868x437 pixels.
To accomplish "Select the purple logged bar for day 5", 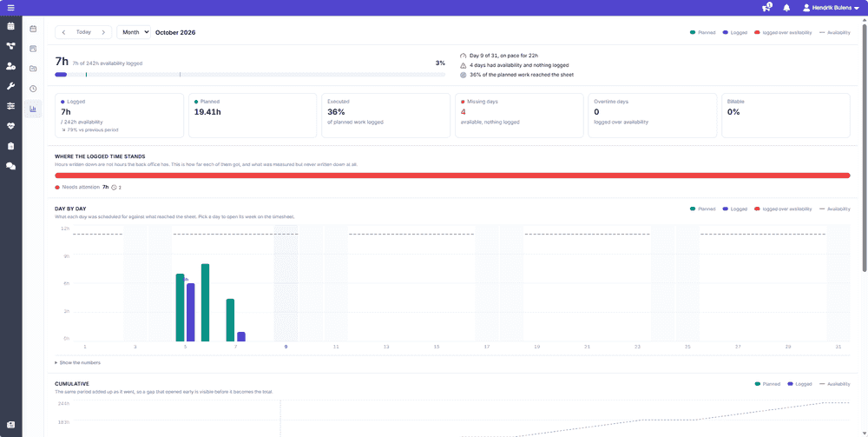I will click(190, 313).
